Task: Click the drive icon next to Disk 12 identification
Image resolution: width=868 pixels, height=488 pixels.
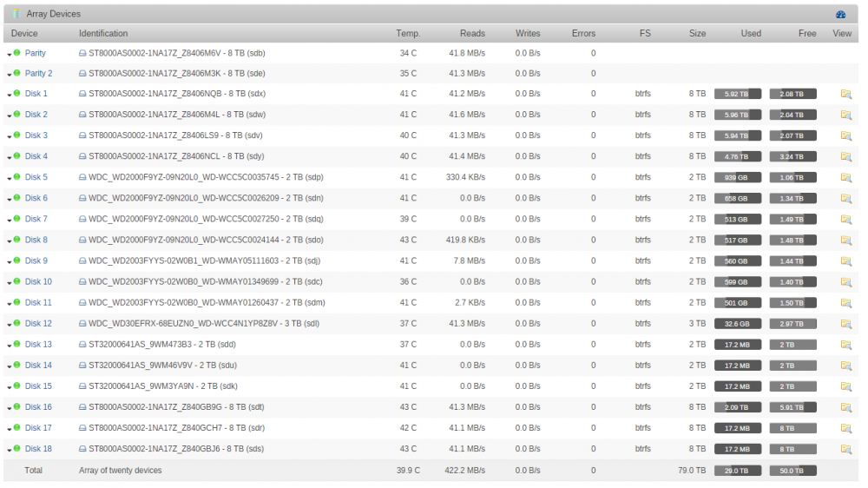Action: [x=82, y=324]
